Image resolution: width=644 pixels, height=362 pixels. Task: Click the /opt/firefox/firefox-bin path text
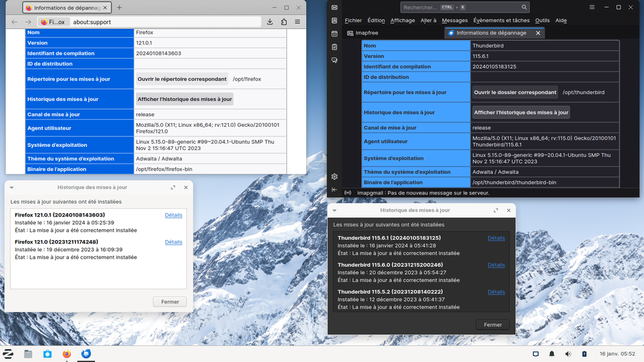pos(164,169)
